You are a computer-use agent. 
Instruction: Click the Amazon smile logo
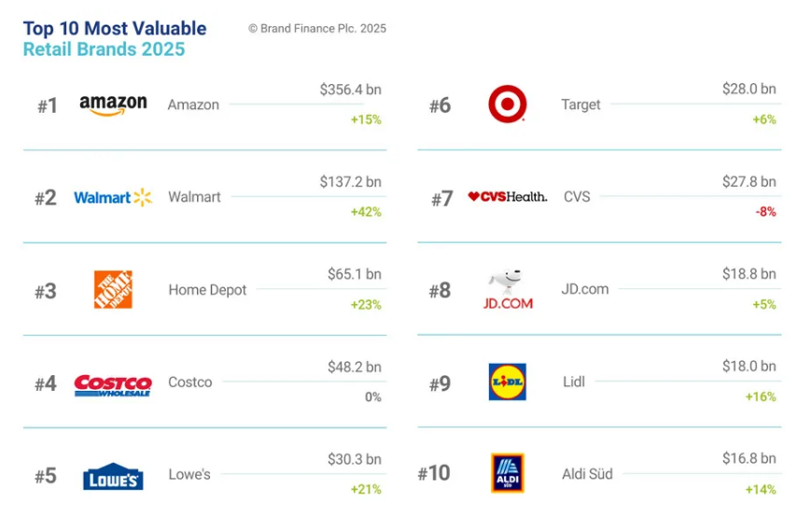click(113, 105)
